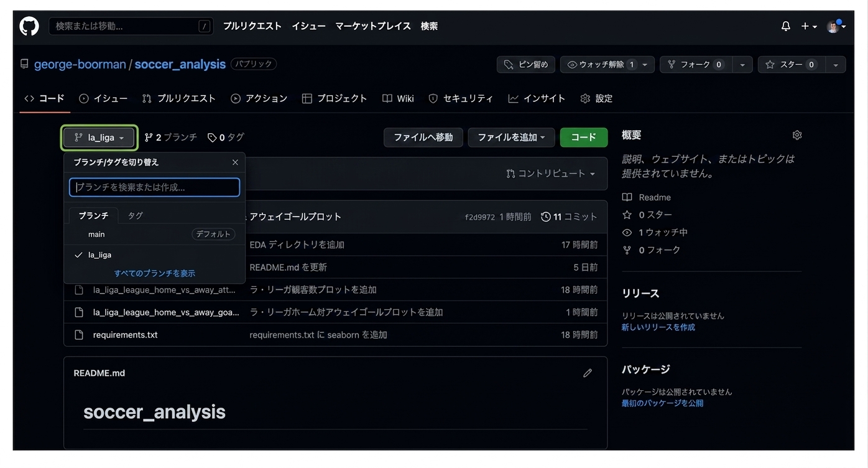Switch to the 設定 repository tab

[x=596, y=98]
